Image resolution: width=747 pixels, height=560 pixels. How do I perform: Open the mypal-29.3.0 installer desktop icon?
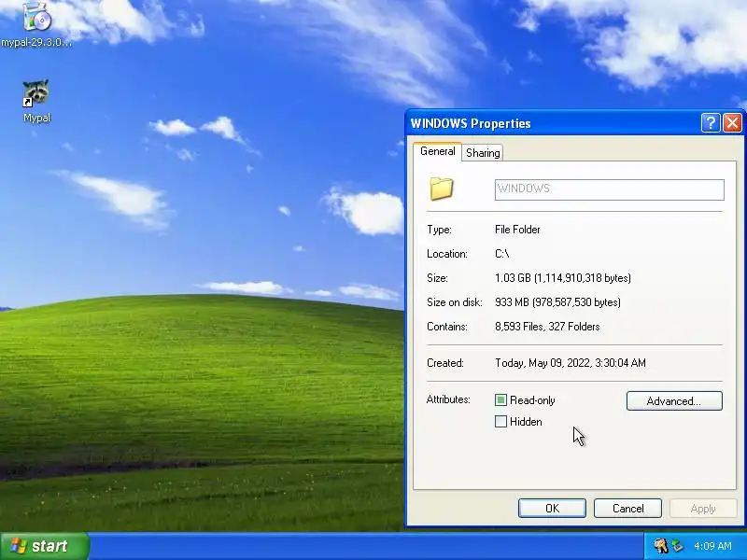click(36, 22)
